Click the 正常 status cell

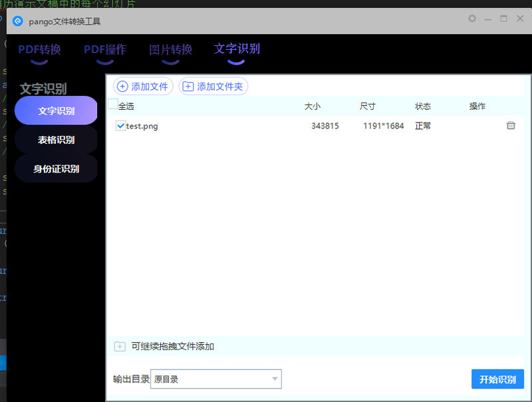(x=423, y=126)
